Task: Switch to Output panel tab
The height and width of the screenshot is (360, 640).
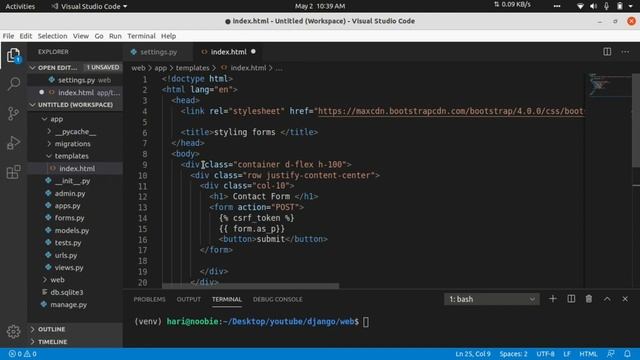Action: click(189, 299)
